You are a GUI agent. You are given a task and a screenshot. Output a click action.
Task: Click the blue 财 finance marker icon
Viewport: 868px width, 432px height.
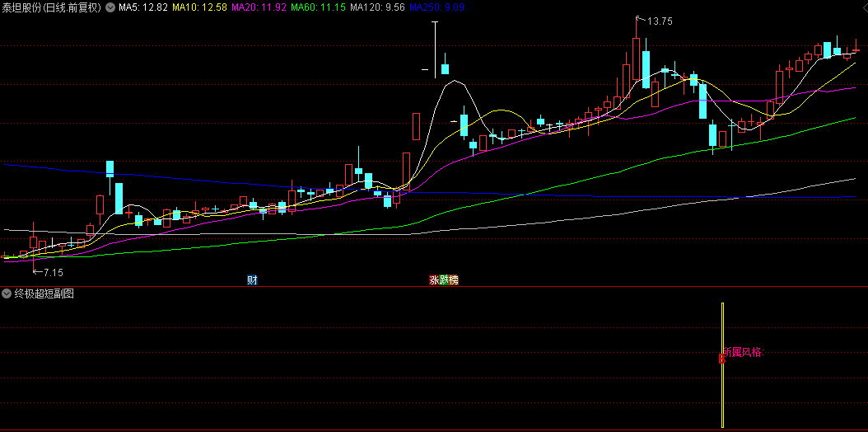[x=252, y=280]
